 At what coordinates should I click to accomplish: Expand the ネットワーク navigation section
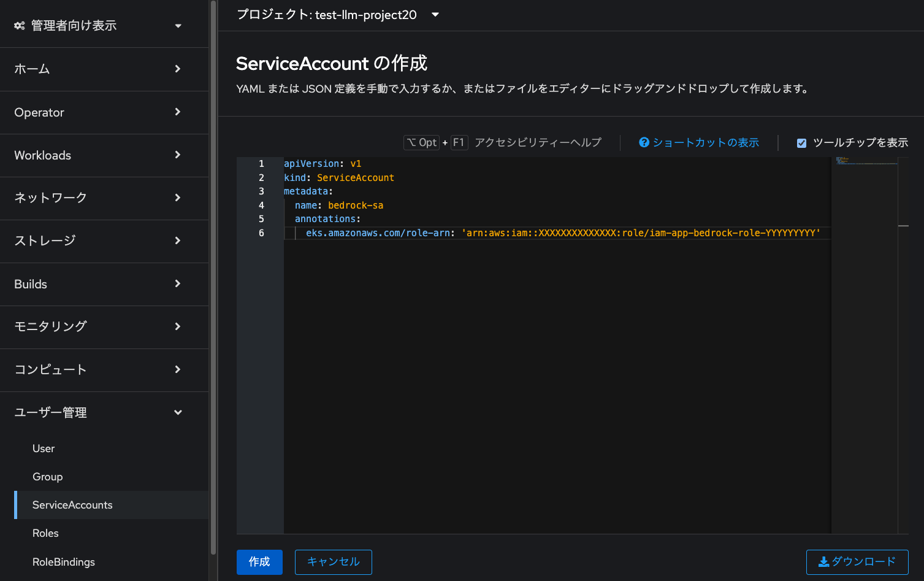(x=104, y=198)
